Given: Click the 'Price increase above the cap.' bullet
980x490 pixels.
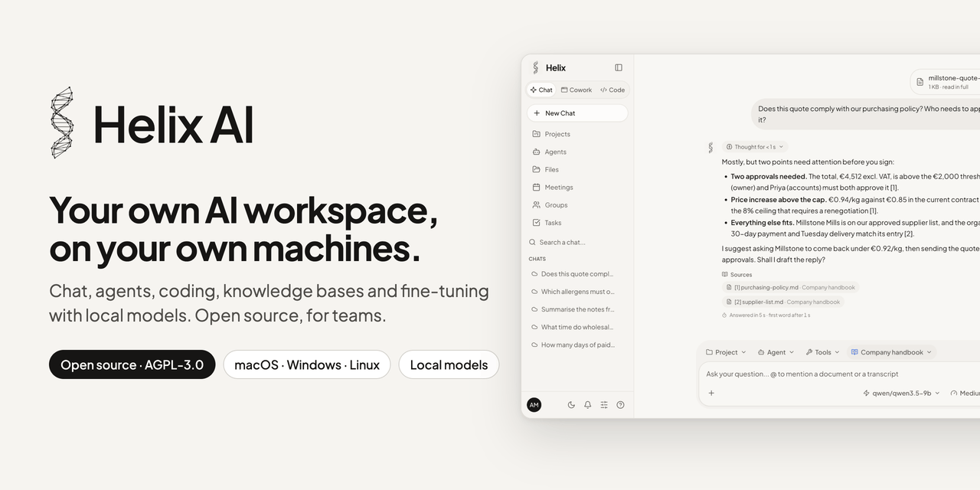Looking at the screenshot, I should pyautogui.click(x=778, y=200).
